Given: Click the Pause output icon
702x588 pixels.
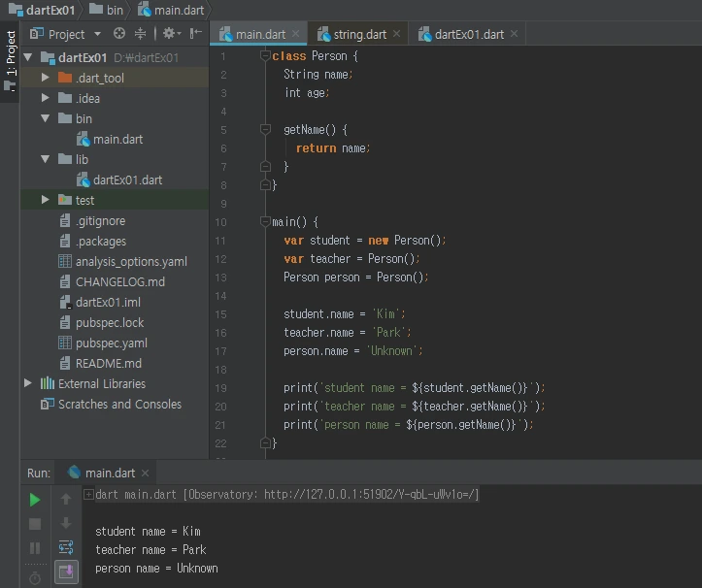Looking at the screenshot, I should click(35, 548).
